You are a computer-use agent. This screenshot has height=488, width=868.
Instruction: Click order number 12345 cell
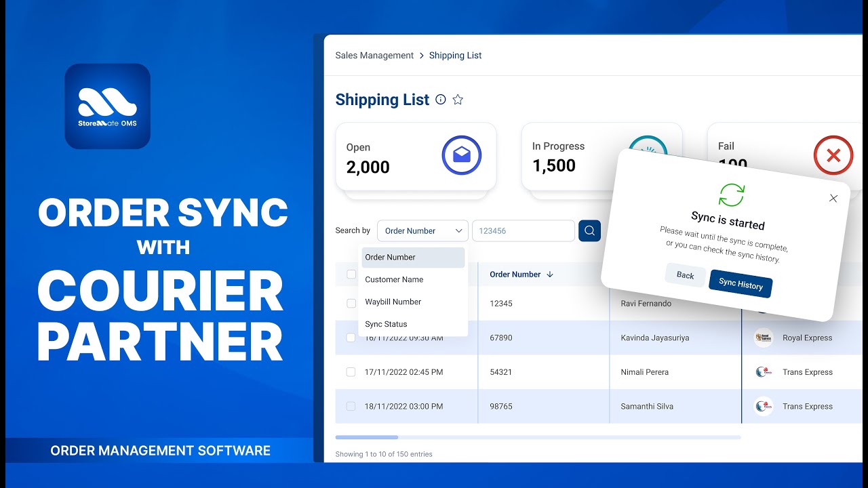point(501,304)
